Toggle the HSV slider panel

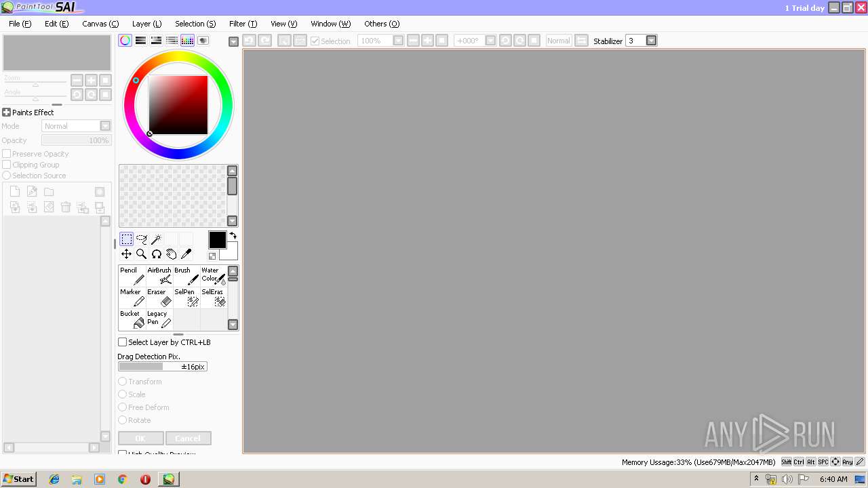(x=156, y=41)
